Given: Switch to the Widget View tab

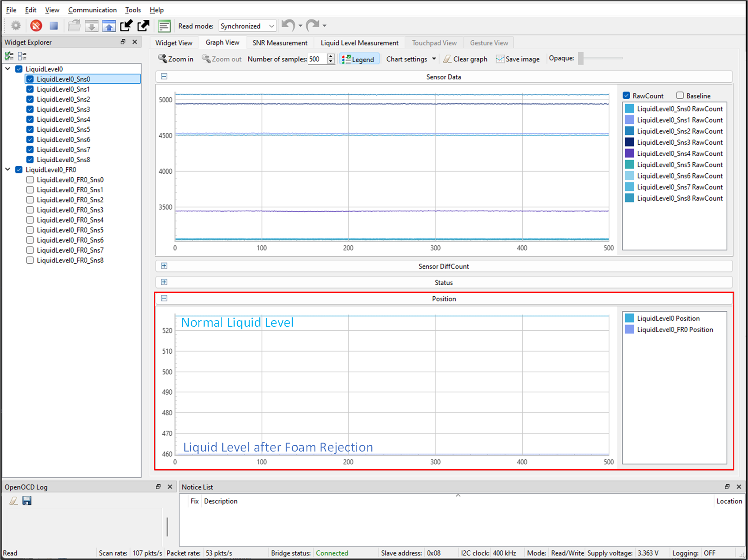Looking at the screenshot, I should (x=174, y=43).
